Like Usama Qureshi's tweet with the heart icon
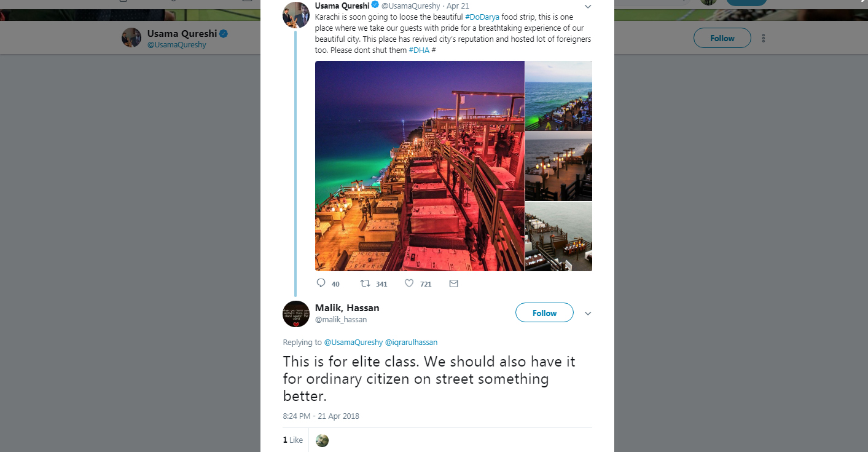 [409, 283]
